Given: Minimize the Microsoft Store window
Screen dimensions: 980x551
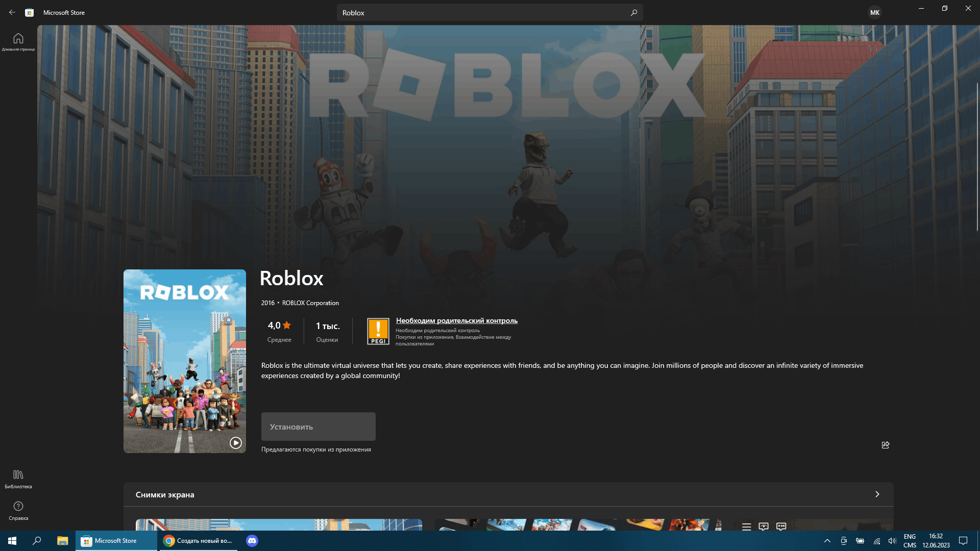Looking at the screenshot, I should point(921,8).
